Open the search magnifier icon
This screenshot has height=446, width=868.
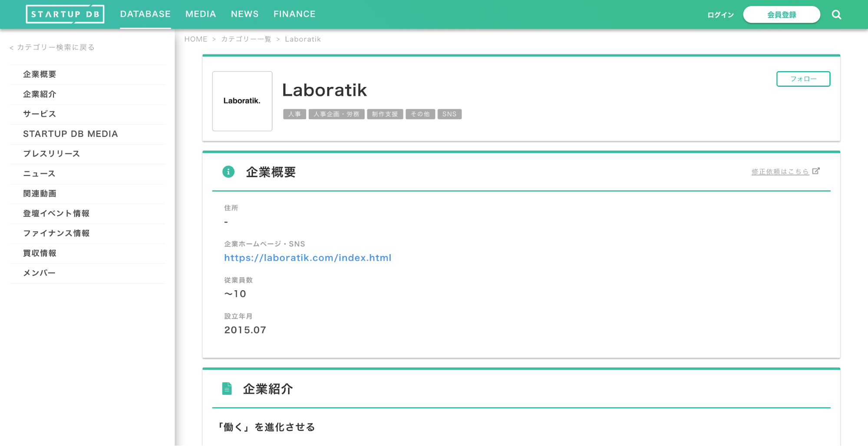836,15
